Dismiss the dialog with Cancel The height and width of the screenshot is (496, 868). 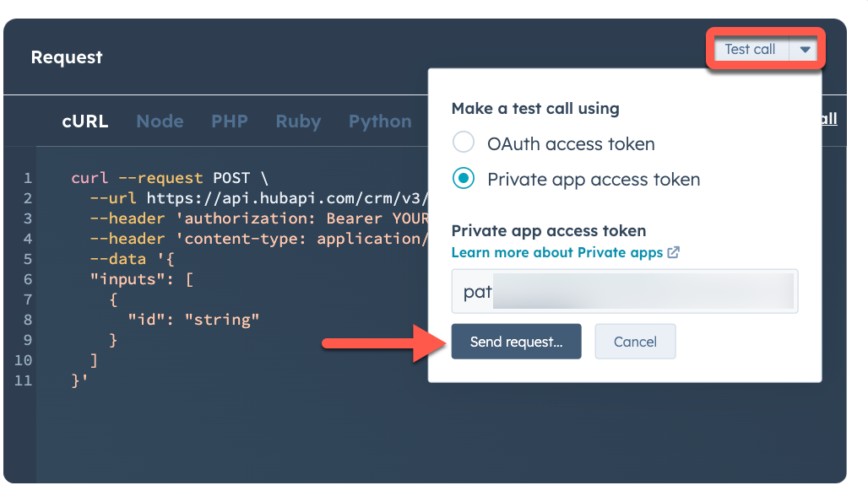point(635,342)
